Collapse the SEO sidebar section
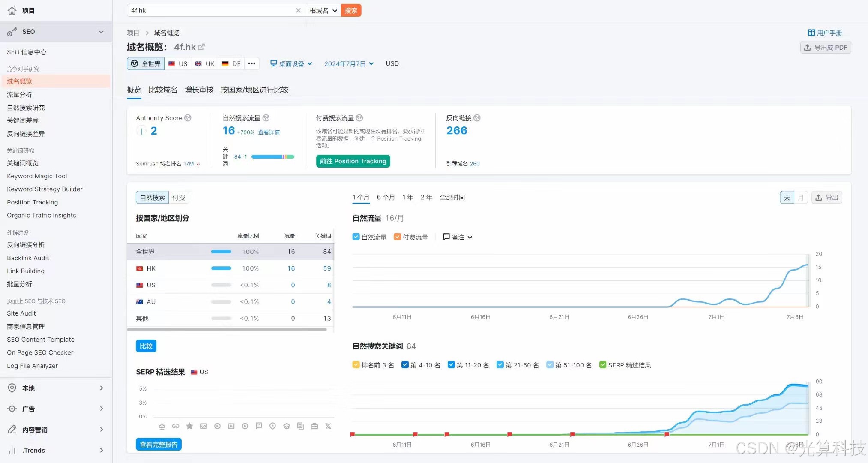The width and height of the screenshot is (868, 463). click(101, 32)
